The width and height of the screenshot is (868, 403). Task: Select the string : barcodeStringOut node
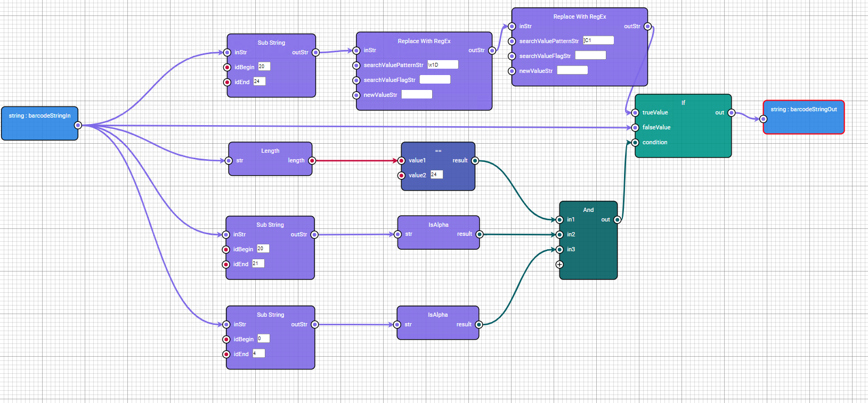click(804, 110)
